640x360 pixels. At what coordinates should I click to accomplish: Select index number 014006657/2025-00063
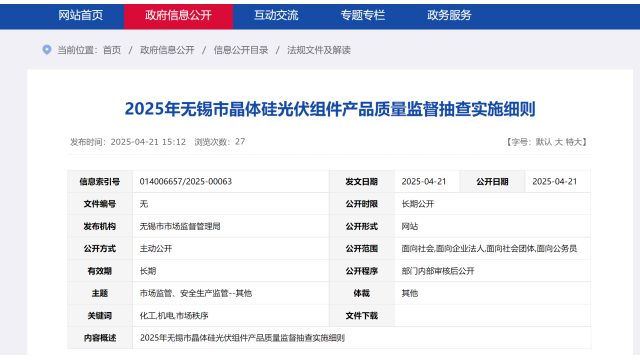click(186, 182)
